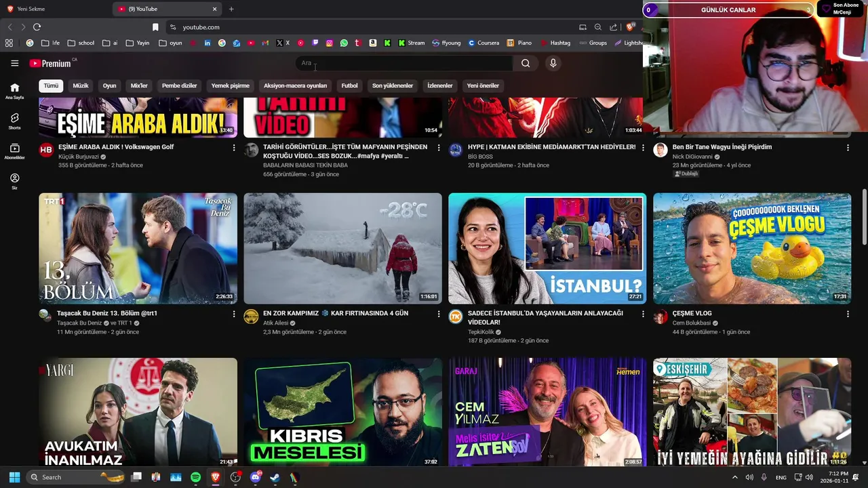Open the Windows Start menu
868x488 pixels.
[x=14, y=477]
